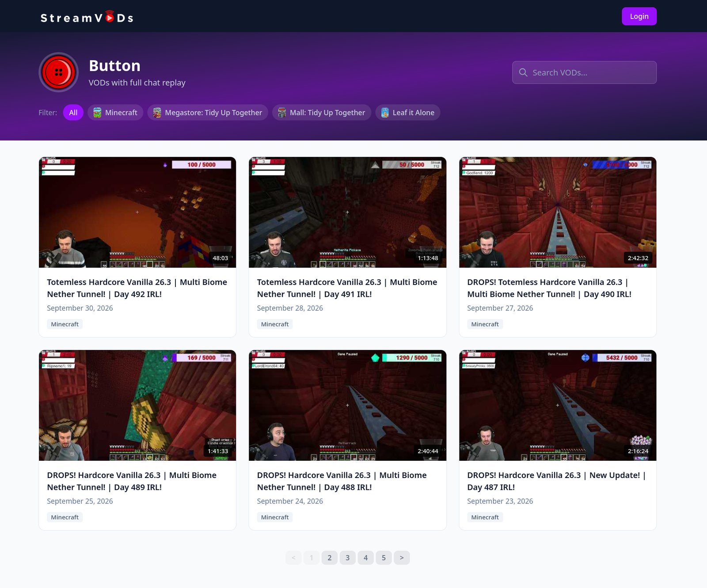The height and width of the screenshot is (588, 707).
Task: Click the date September 25, 2026
Action: (80, 501)
